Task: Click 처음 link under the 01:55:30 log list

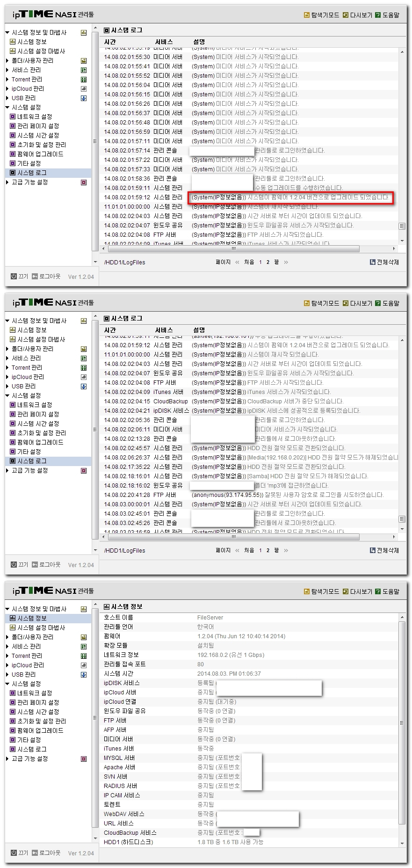Action: pyautogui.click(x=249, y=262)
